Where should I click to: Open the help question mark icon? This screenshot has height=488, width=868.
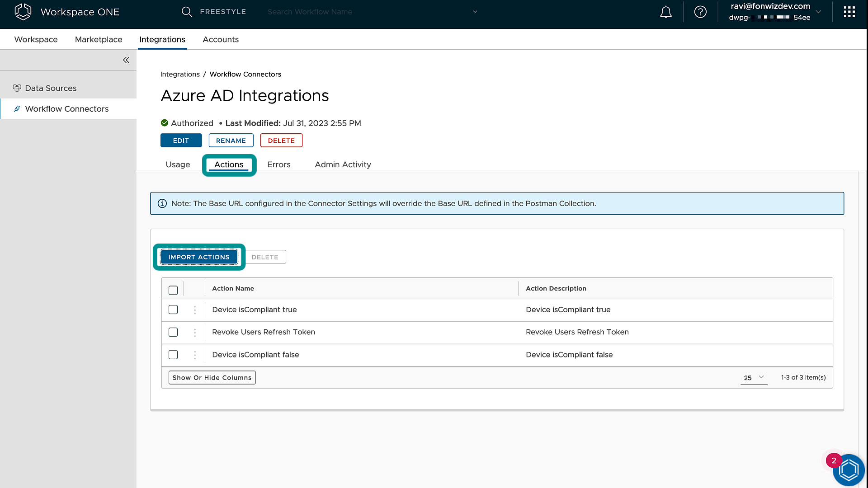[700, 12]
